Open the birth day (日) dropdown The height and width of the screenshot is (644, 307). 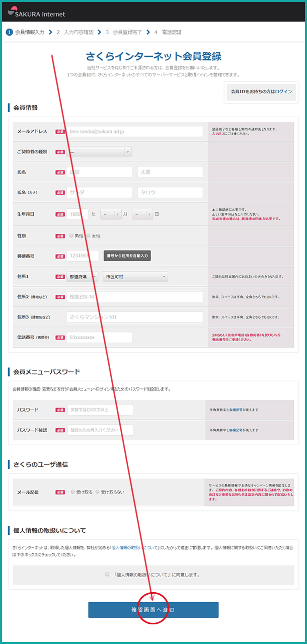pyautogui.click(x=142, y=214)
